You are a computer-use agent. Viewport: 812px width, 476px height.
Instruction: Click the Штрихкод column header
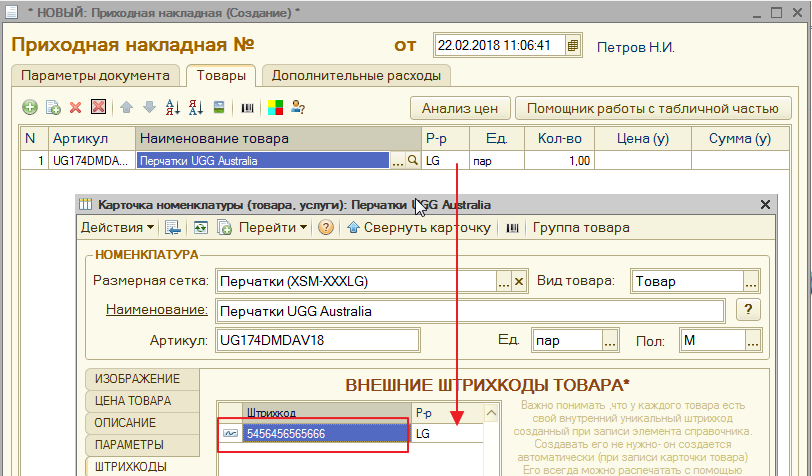point(327,412)
